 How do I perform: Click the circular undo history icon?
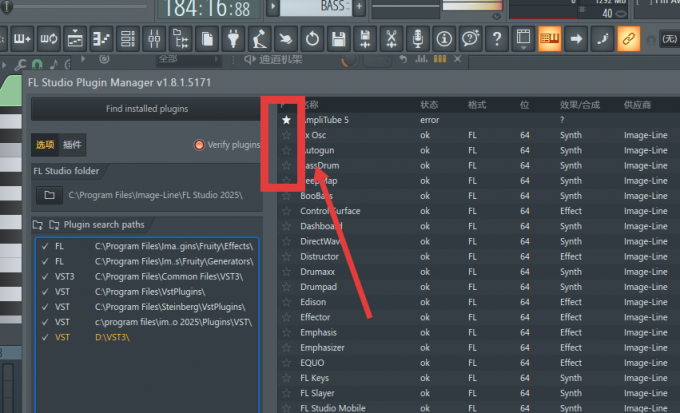point(312,39)
